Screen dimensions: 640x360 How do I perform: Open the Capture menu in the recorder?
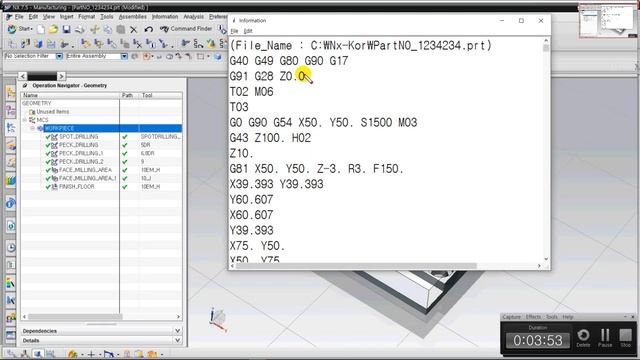511,317
